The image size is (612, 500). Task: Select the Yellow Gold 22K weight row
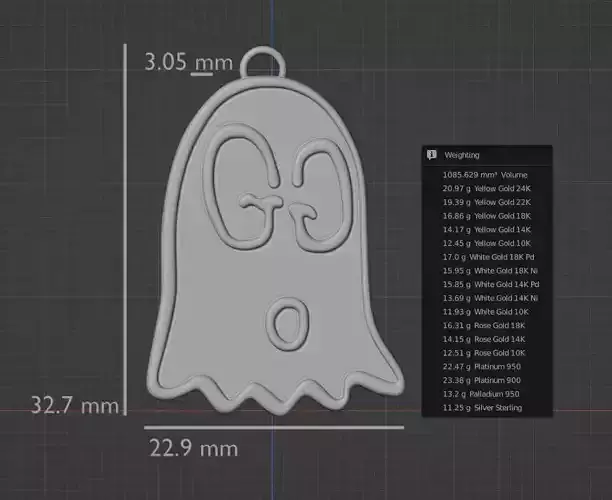[487, 202]
